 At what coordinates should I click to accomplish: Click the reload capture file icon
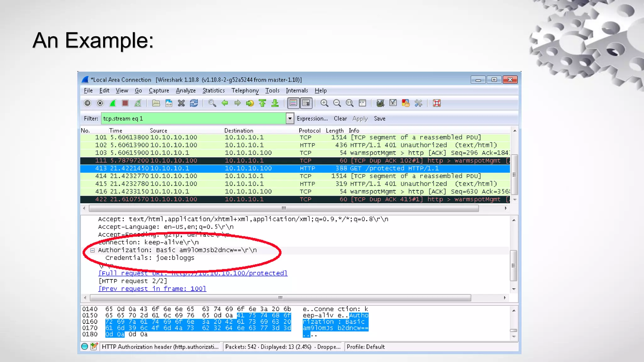(194, 103)
